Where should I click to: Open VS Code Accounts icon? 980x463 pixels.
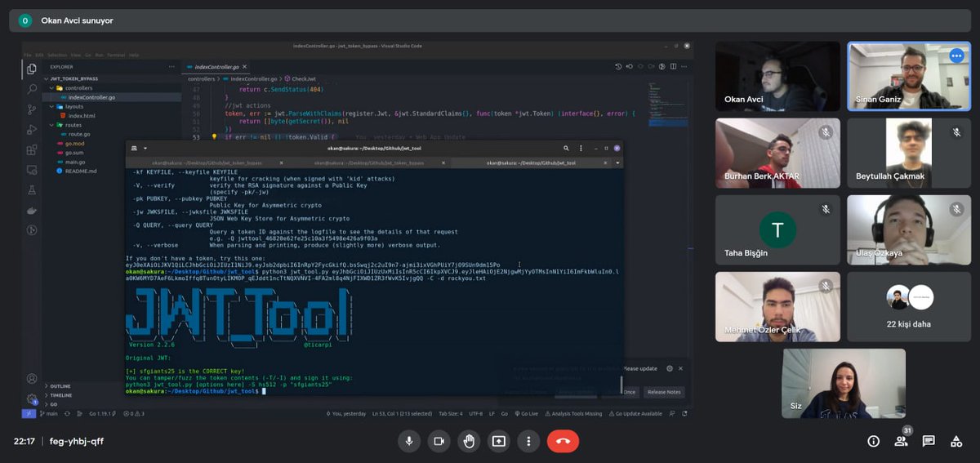32,379
